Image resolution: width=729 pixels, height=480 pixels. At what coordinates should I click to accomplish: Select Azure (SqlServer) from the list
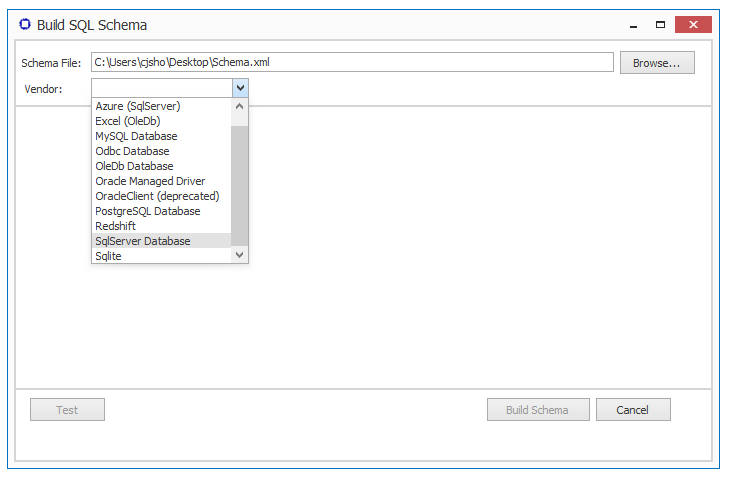(161, 106)
